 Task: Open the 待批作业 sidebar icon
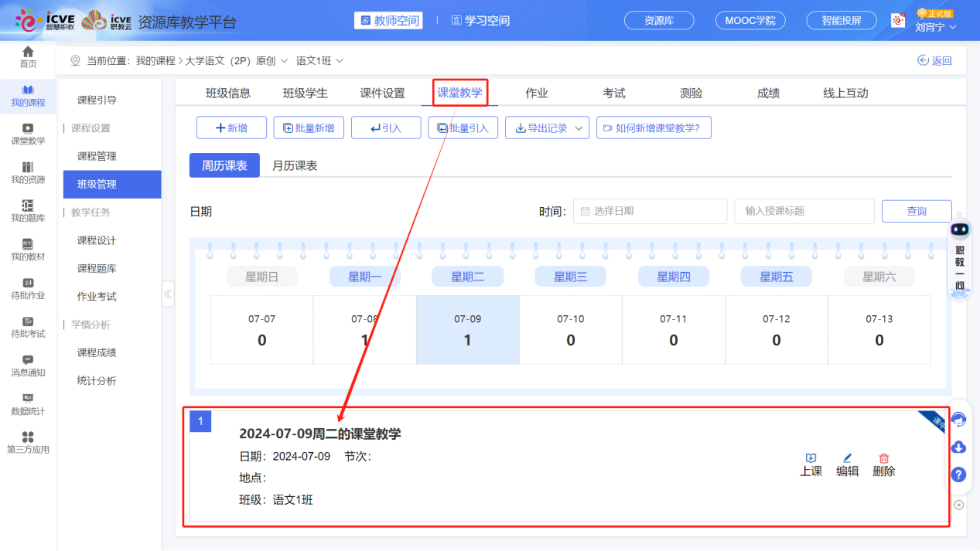28,289
